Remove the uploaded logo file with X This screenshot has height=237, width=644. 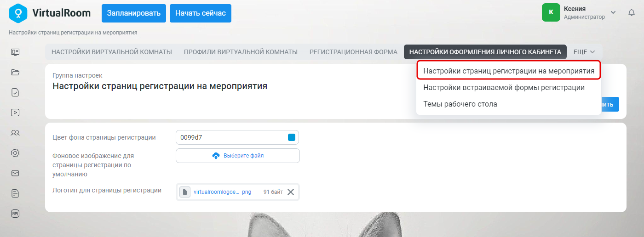click(291, 192)
